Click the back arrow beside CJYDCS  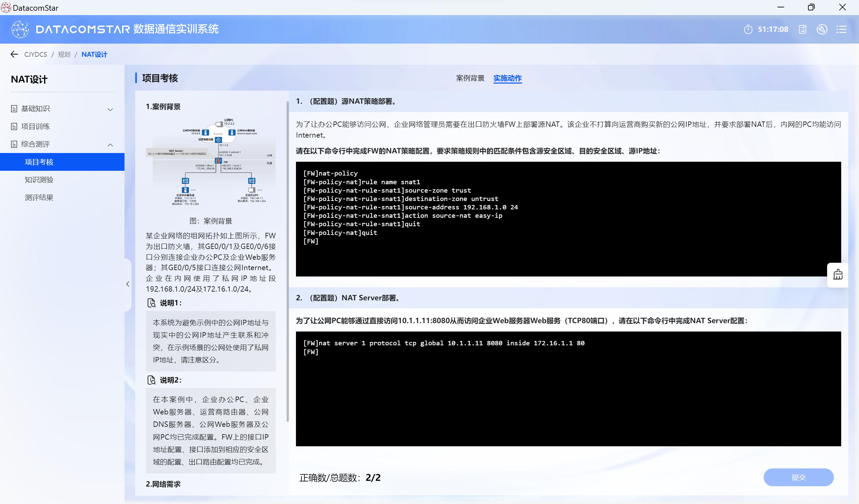14,54
